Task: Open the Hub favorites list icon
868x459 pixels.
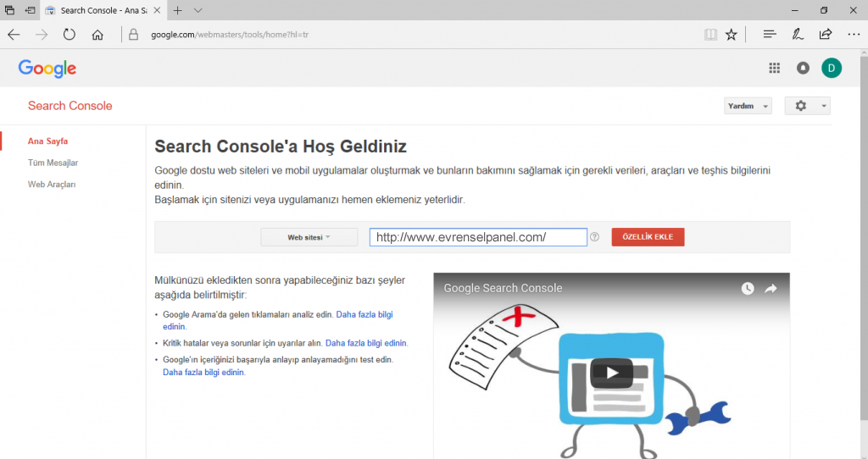Action: pyautogui.click(x=770, y=34)
